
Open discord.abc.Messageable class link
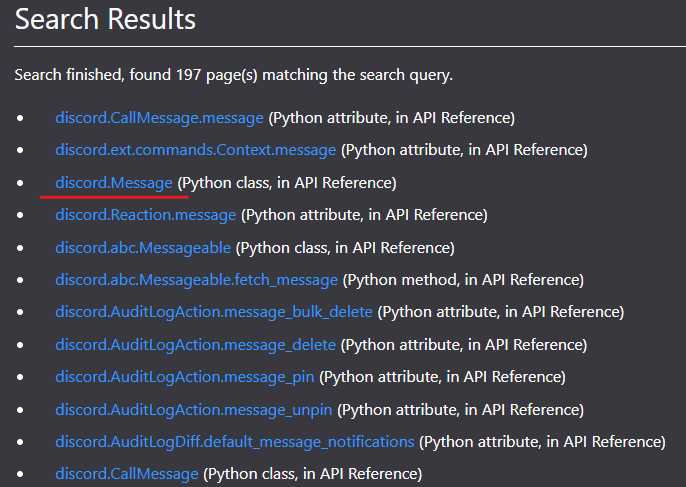143,248
